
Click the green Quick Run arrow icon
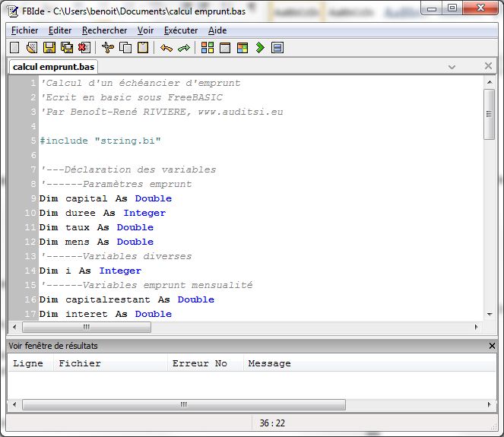click(x=260, y=48)
